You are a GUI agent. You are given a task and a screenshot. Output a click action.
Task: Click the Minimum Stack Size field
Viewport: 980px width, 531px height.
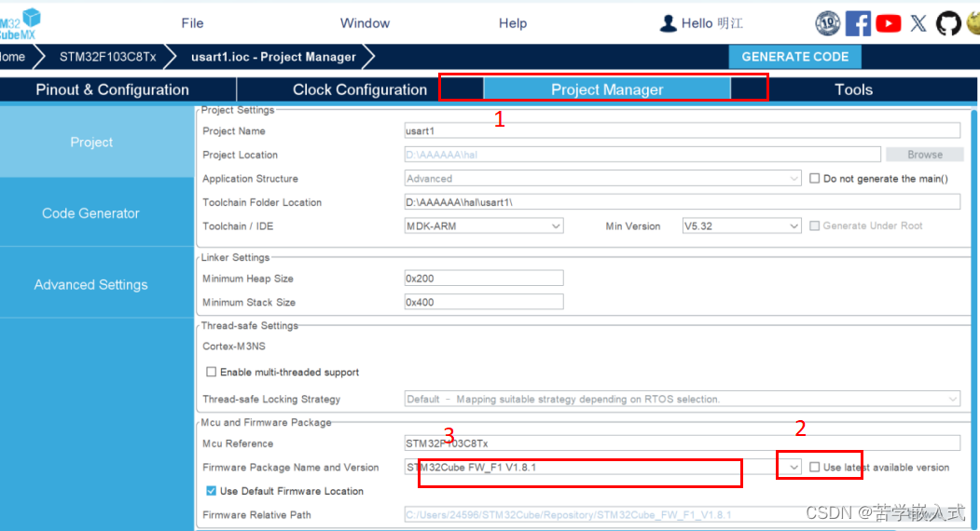[484, 302]
